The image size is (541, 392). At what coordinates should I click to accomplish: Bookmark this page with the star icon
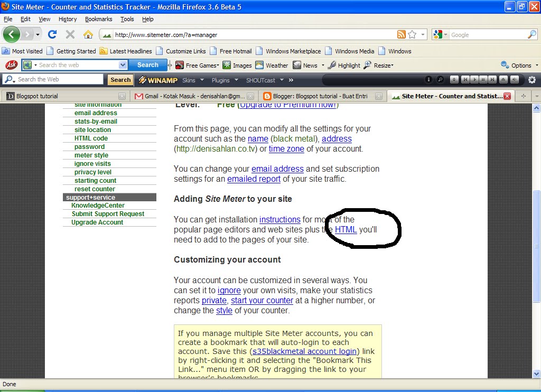pyautogui.click(x=412, y=34)
